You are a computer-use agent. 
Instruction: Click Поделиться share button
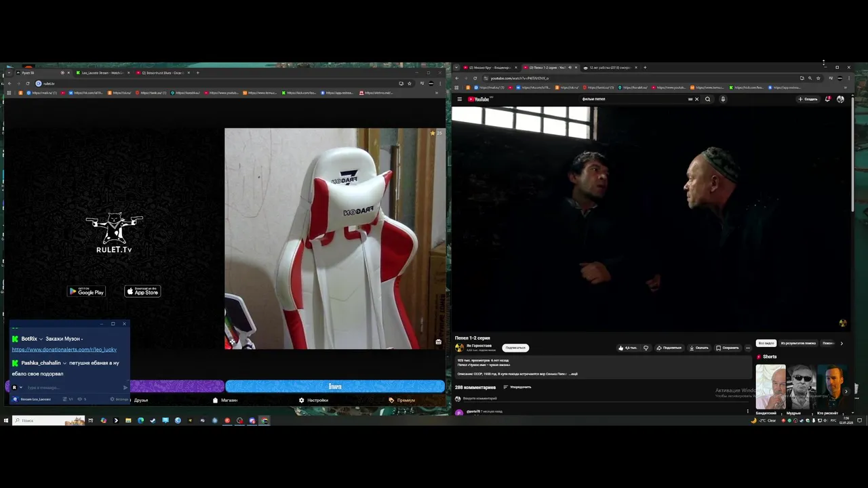click(x=669, y=348)
